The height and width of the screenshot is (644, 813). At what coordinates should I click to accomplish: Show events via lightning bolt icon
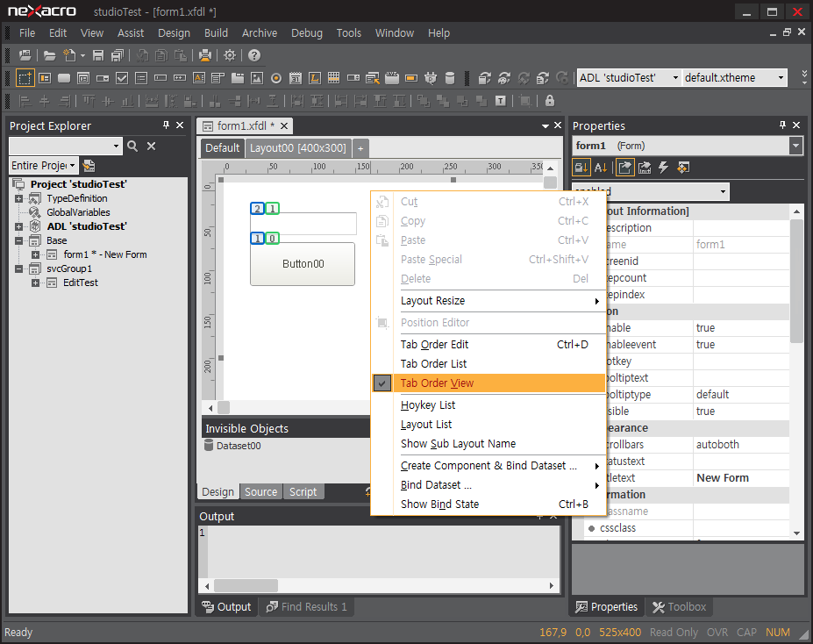pos(664,168)
